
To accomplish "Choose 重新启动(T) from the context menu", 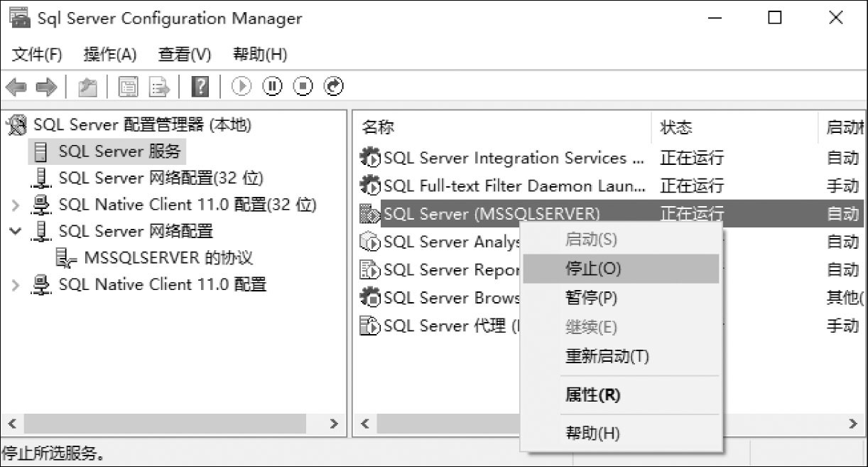I will pyautogui.click(x=621, y=356).
